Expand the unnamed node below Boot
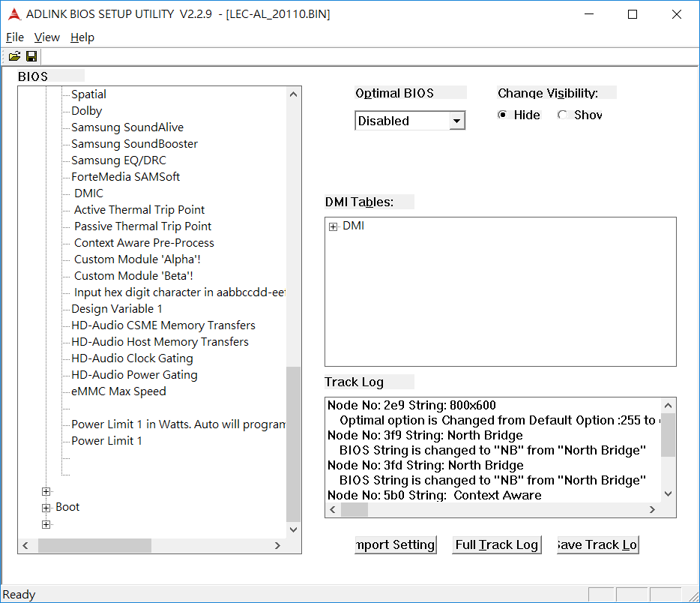700x603 pixels. (x=46, y=524)
